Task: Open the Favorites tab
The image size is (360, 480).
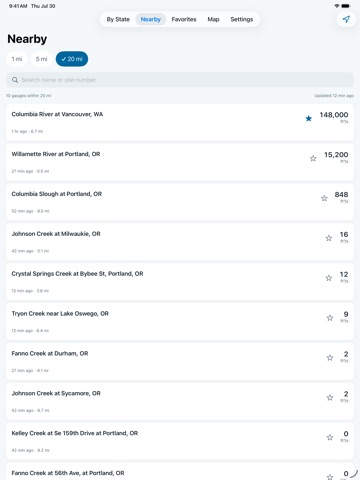Action: coord(184,19)
